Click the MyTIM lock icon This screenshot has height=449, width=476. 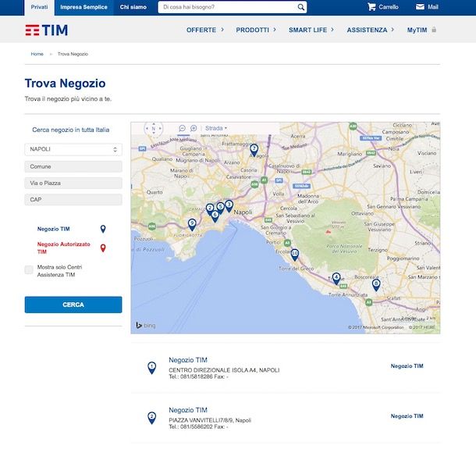[434, 30]
